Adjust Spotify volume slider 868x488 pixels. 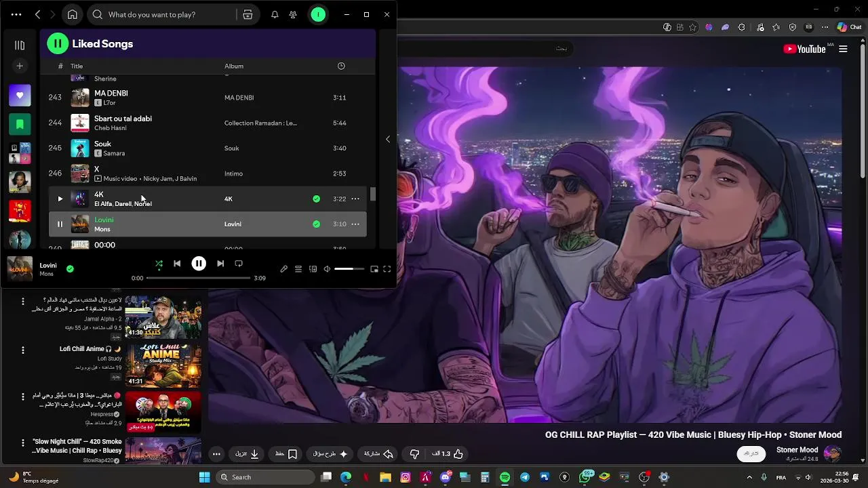(349, 269)
